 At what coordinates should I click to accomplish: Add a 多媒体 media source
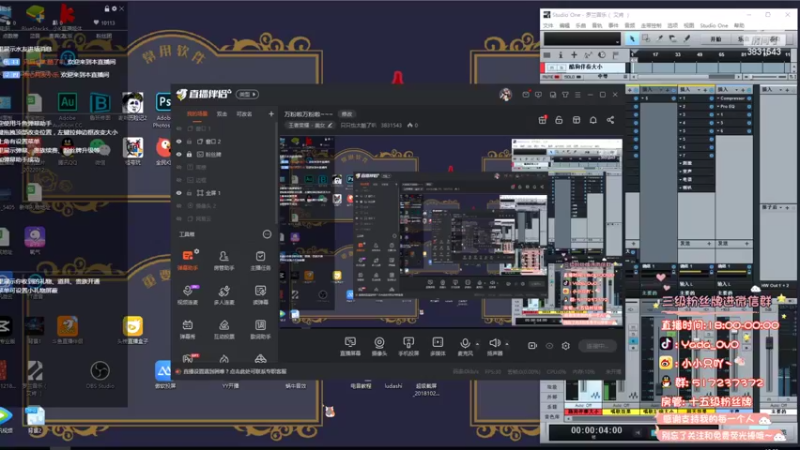coord(438,346)
